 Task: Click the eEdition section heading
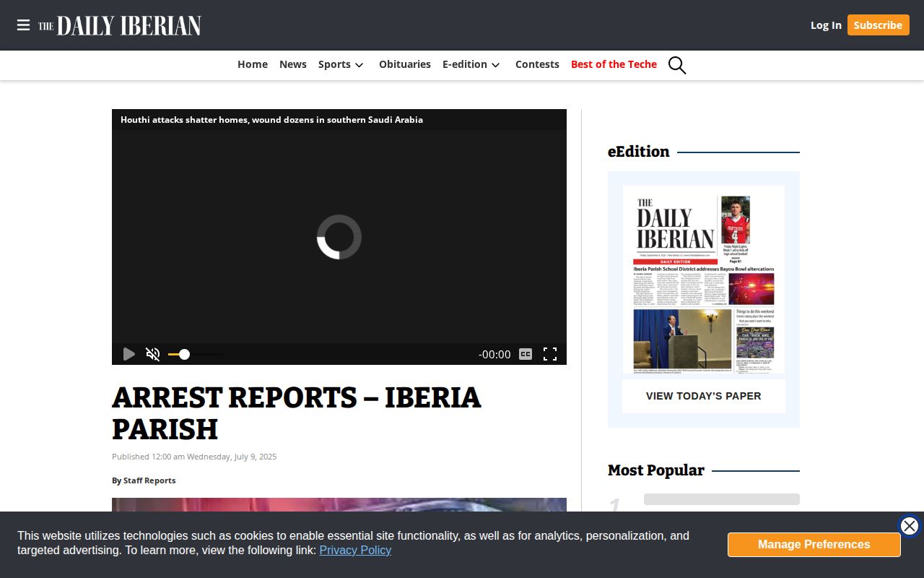pyautogui.click(x=639, y=152)
